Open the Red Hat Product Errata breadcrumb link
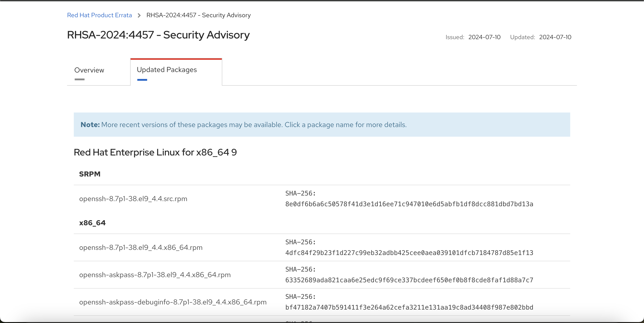This screenshot has height=323, width=644. click(99, 15)
